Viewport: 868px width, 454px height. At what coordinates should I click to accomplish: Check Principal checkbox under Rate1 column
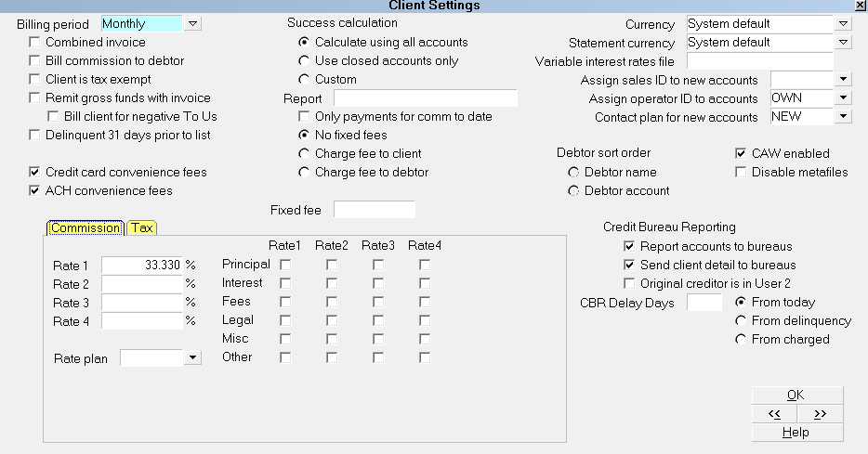point(285,265)
